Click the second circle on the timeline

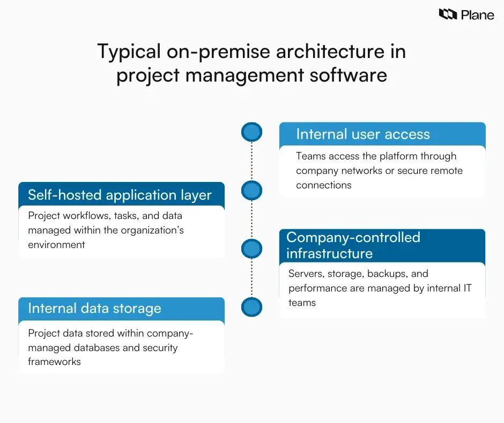251,190
